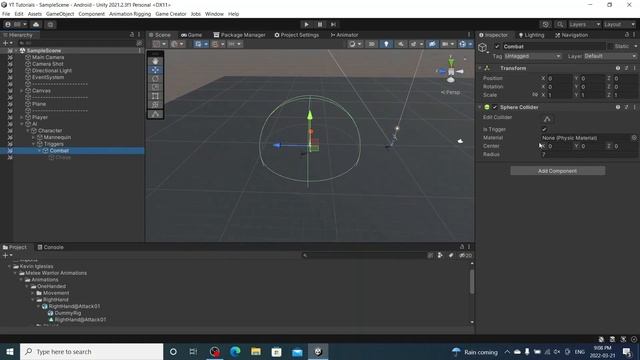The width and height of the screenshot is (640, 360).
Task: Click the Add Component button
Action: tap(558, 171)
